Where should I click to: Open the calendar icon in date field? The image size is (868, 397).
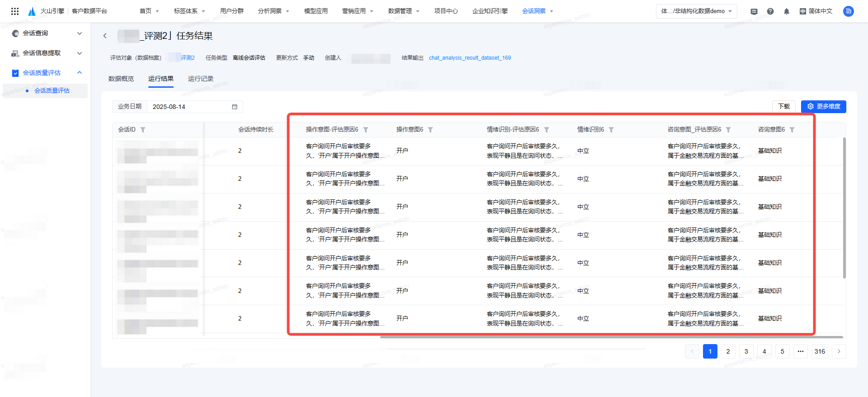point(235,107)
